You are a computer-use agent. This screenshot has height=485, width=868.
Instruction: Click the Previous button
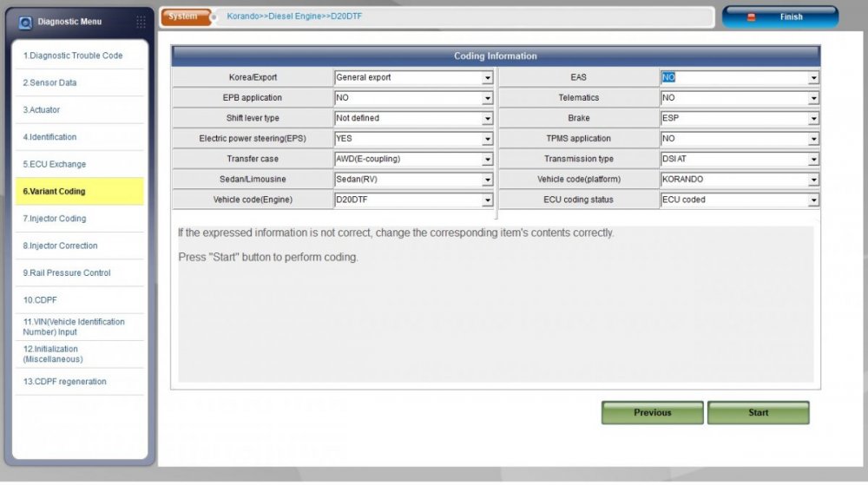(x=652, y=413)
